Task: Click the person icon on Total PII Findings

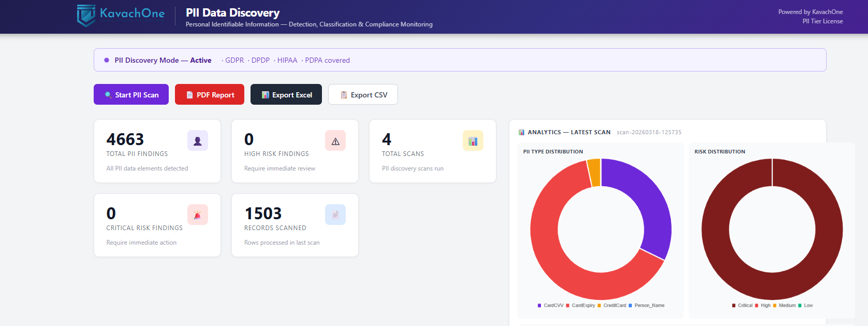Action: pos(198,141)
